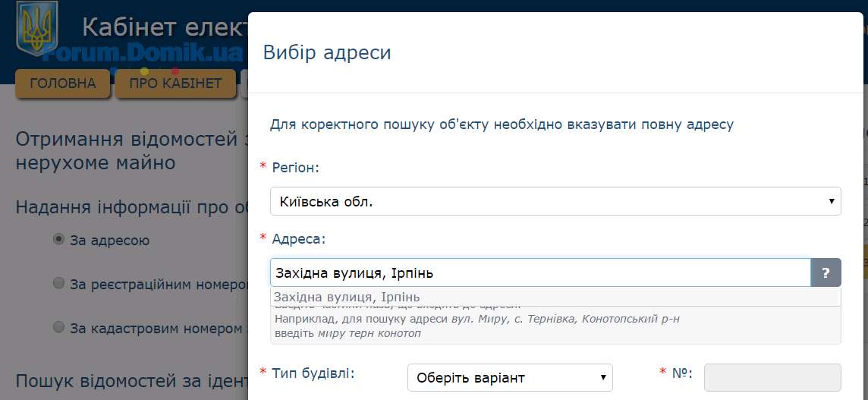Screen dimensions: 868x400
Task: Open the ПРО КАБІНЕТ menu tab
Action: (175, 83)
